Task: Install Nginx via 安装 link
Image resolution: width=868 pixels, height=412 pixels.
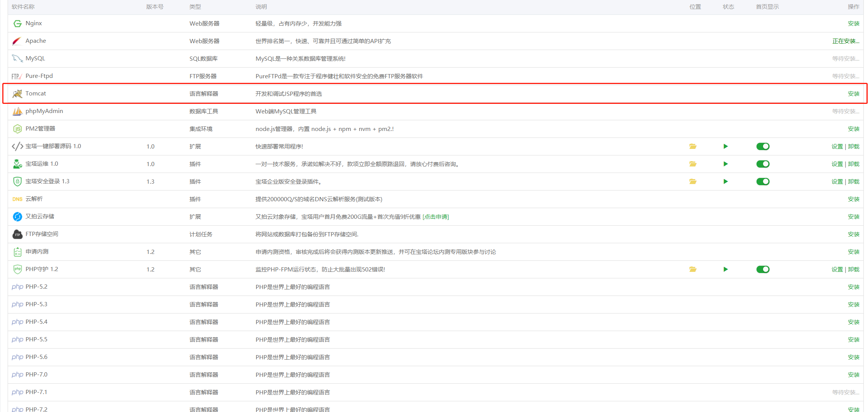Action: pyautogui.click(x=853, y=24)
